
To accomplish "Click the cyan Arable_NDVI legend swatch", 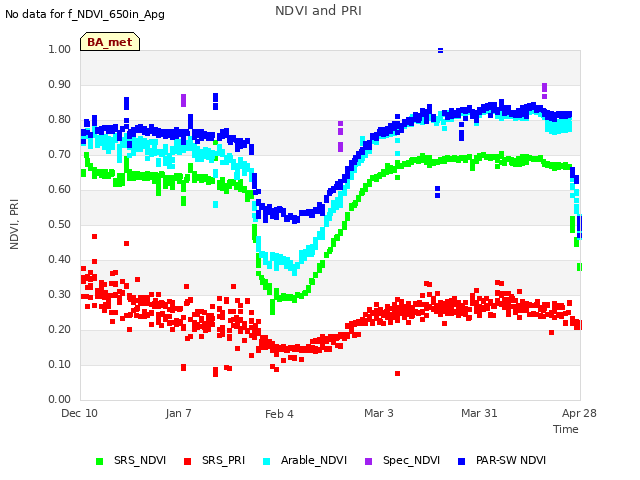I will click(x=267, y=461).
